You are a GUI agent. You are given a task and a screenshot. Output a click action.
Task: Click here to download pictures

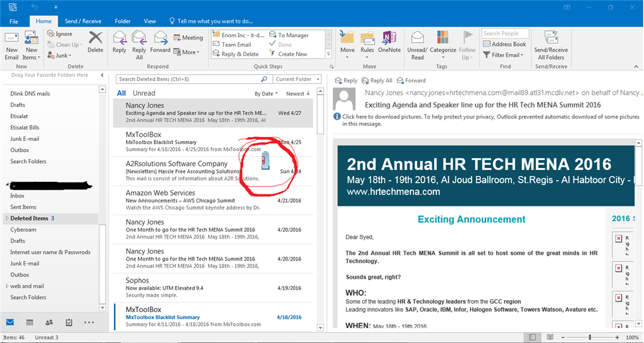pos(487,120)
